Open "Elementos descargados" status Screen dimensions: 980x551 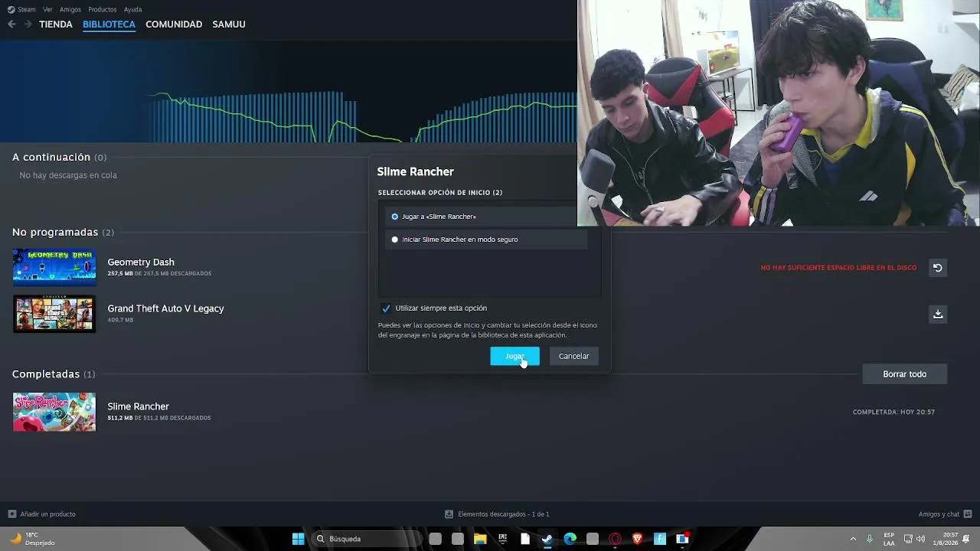pyautogui.click(x=497, y=514)
